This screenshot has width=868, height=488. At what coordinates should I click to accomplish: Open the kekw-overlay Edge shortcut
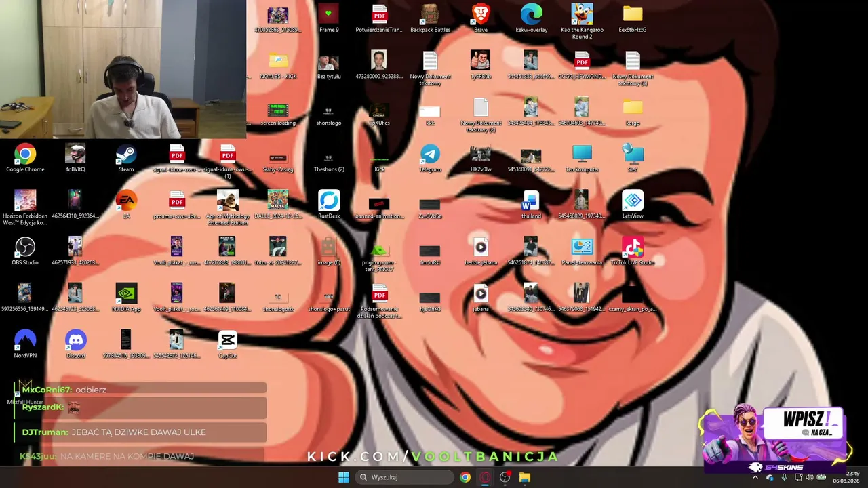click(x=531, y=18)
